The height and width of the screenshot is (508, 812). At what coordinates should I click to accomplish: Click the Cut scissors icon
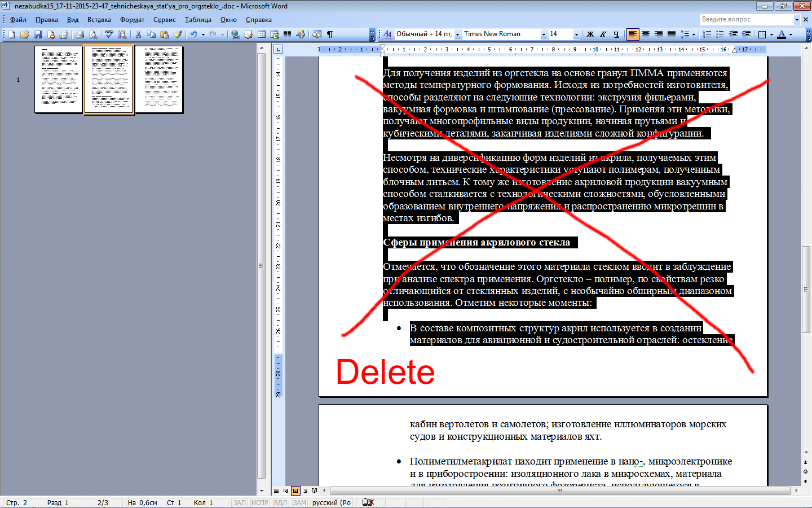tap(138, 34)
